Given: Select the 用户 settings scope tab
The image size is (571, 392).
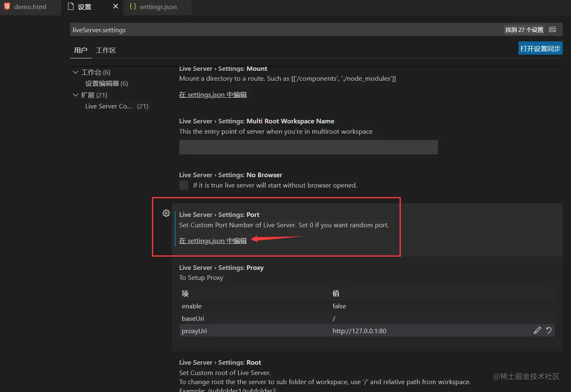Looking at the screenshot, I should click(x=81, y=50).
